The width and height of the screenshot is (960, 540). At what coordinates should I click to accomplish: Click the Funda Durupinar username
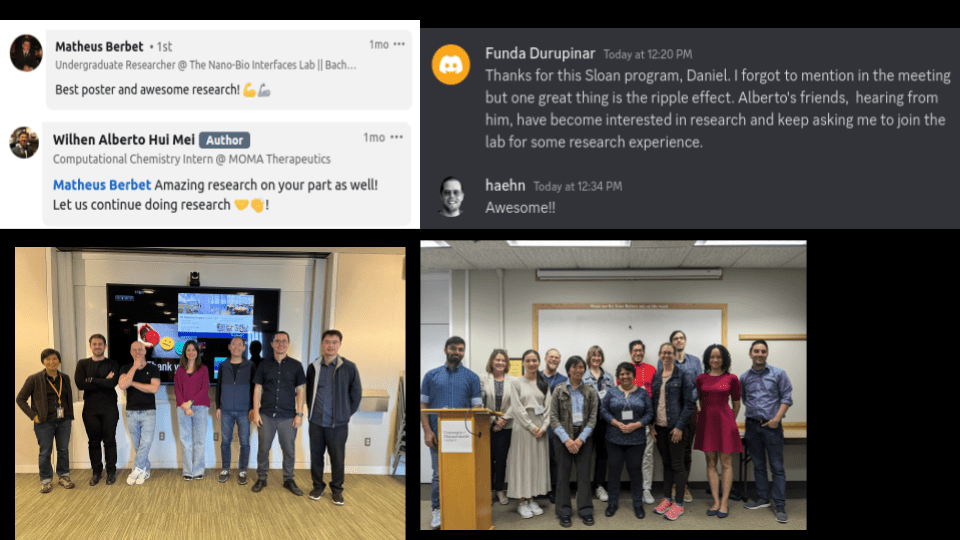tap(540, 53)
